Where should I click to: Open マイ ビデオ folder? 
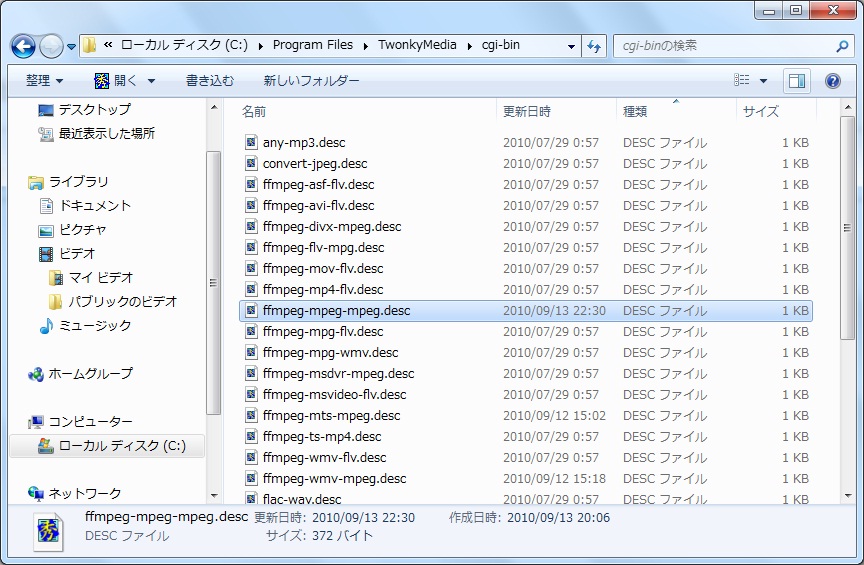click(x=91, y=277)
